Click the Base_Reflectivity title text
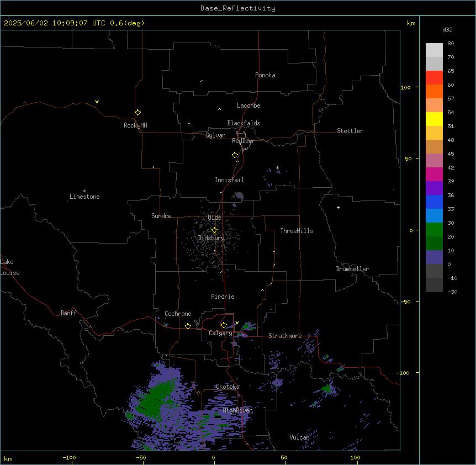Image resolution: width=476 pixels, height=465 pixels. tap(238, 8)
